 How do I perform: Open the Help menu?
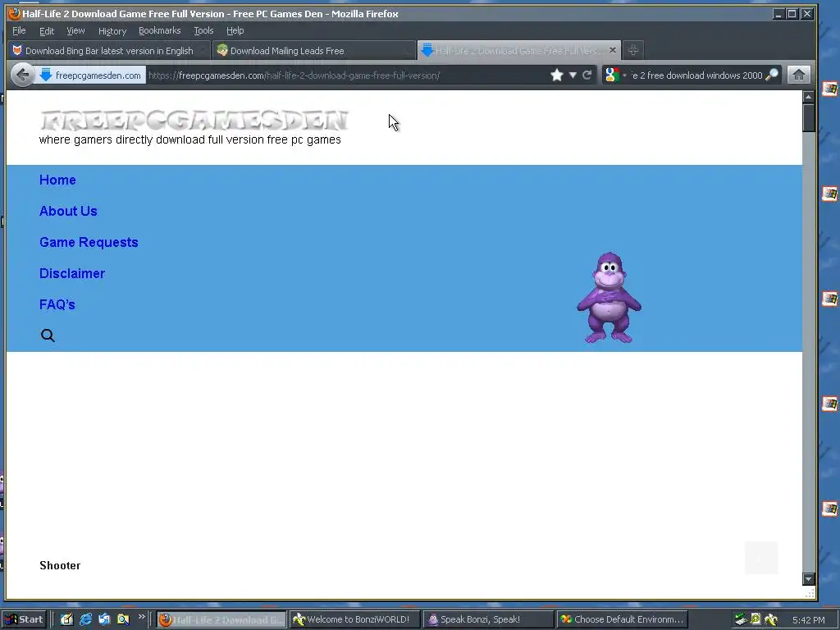point(235,30)
